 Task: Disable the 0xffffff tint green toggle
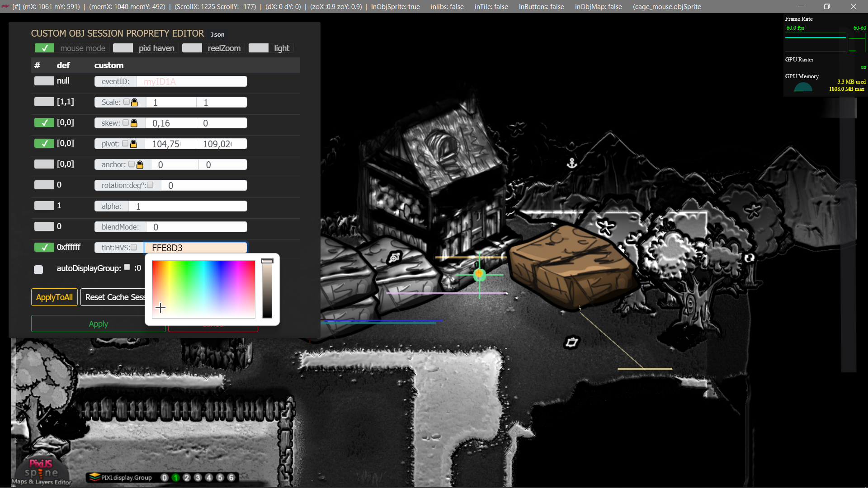(x=44, y=248)
